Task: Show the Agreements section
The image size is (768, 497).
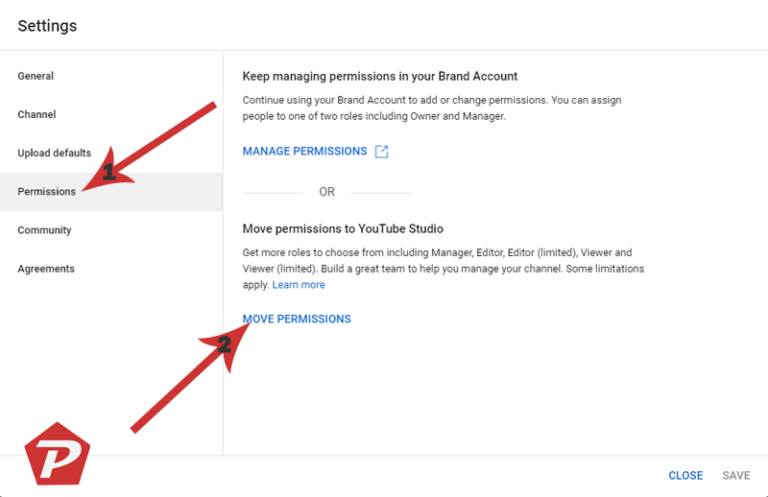Action: pyautogui.click(x=46, y=269)
